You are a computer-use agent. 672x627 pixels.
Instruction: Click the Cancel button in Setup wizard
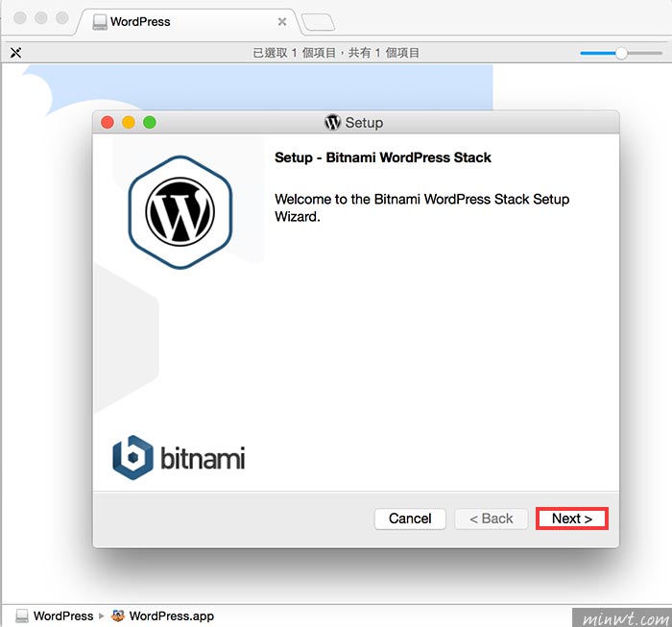coord(410,518)
